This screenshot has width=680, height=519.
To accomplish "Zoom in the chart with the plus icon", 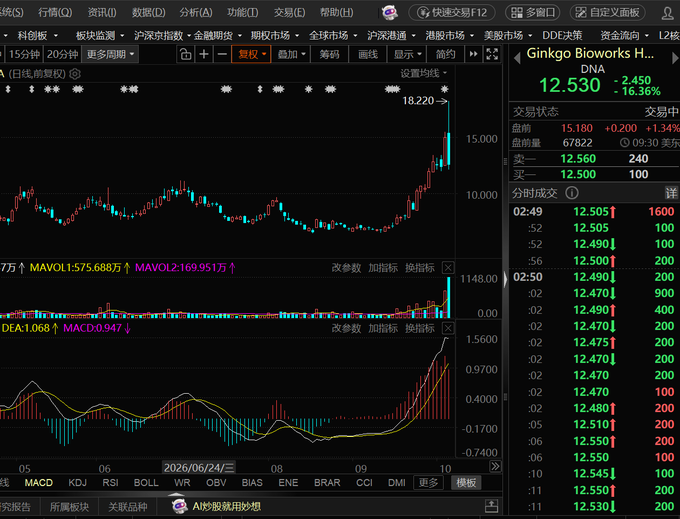I will pyautogui.click(x=204, y=55).
